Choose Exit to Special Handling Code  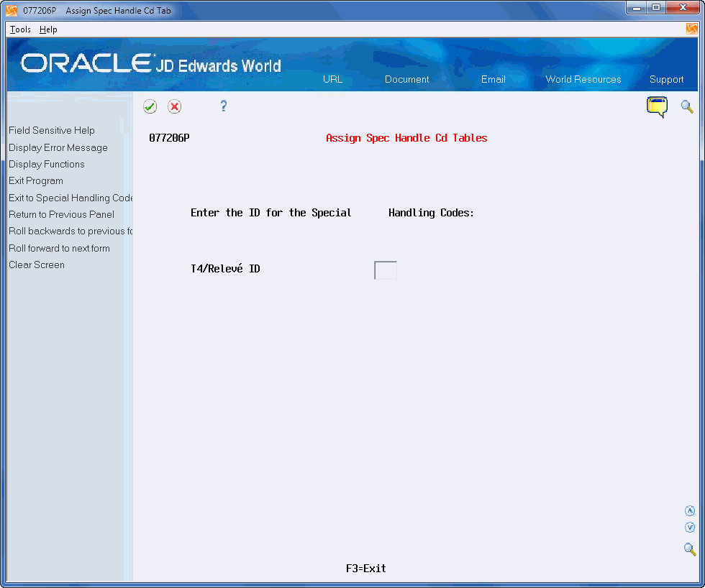[x=70, y=198]
